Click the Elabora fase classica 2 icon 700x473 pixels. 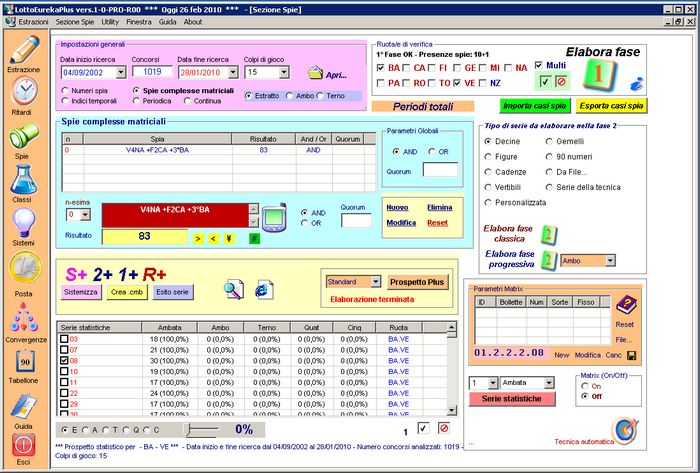click(549, 234)
